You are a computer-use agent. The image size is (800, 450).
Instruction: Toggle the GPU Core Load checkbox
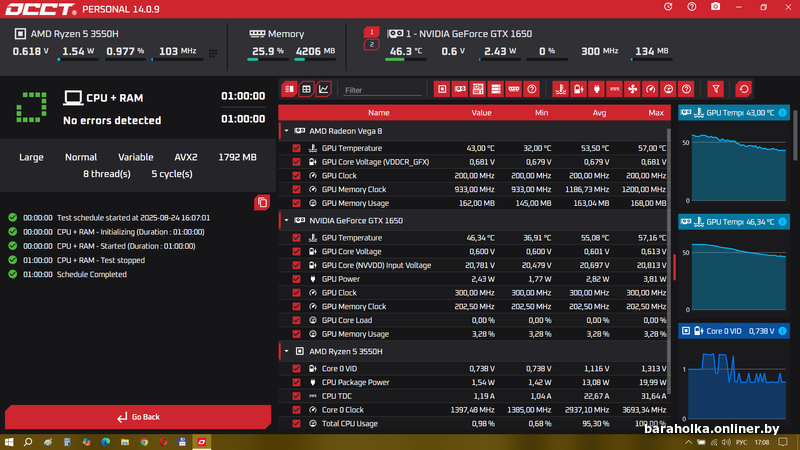tap(296, 320)
